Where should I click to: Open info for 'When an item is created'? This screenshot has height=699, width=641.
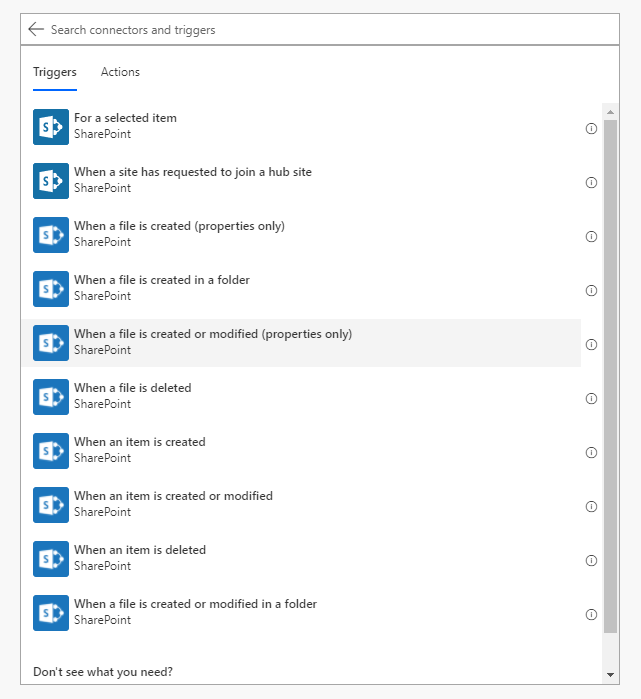pyautogui.click(x=591, y=452)
